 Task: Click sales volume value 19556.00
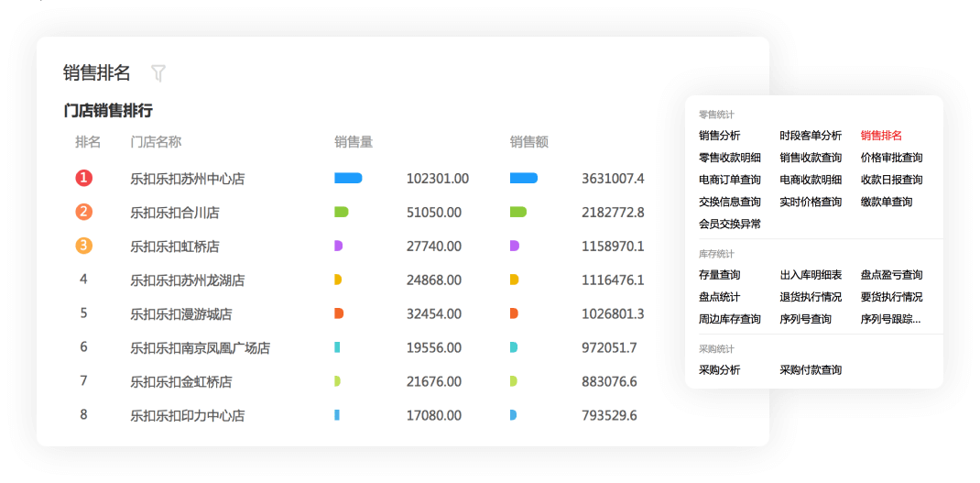(434, 348)
